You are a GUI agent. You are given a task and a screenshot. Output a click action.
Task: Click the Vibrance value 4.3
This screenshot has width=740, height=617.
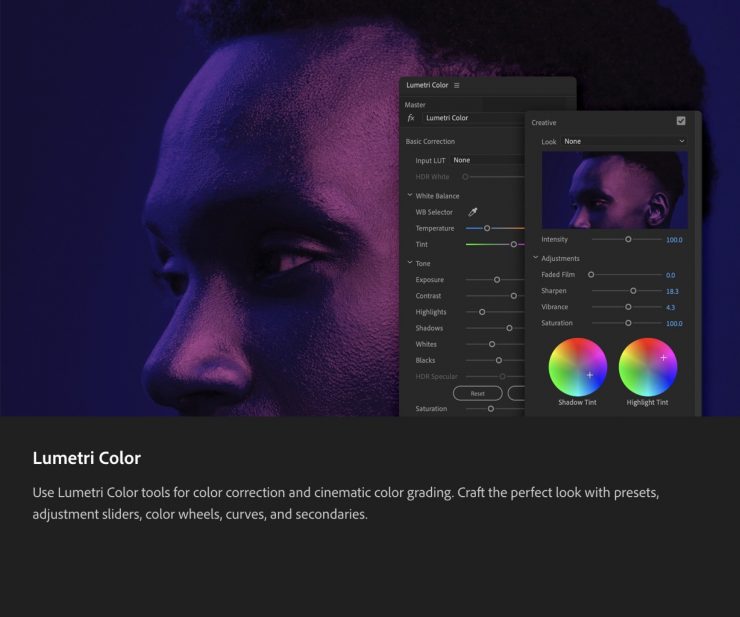click(x=670, y=307)
